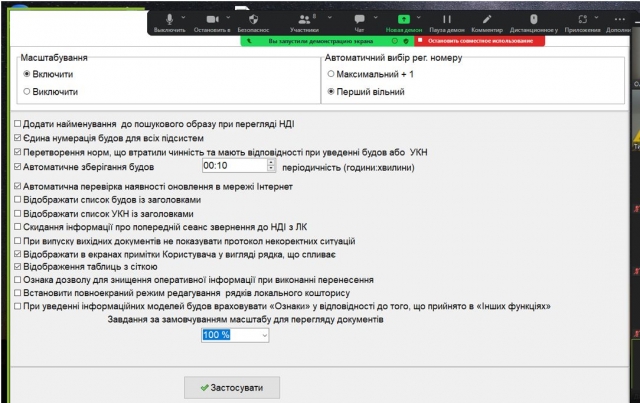This screenshot has width=640, height=403.
Task: Choose 'Перший вільний' radio option
Action: tap(331, 91)
